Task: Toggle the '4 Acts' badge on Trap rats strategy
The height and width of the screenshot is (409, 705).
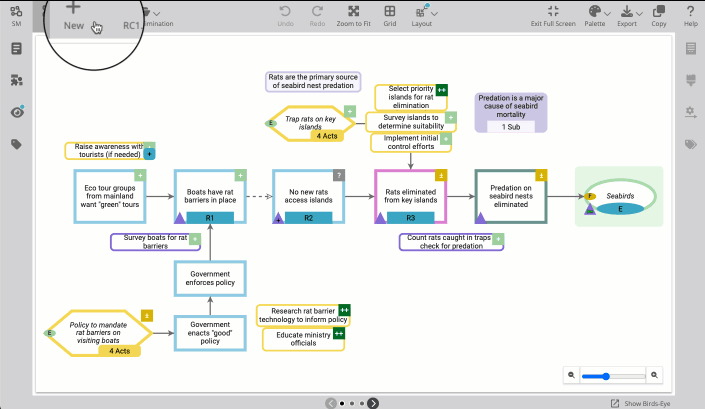Action: click(326, 136)
